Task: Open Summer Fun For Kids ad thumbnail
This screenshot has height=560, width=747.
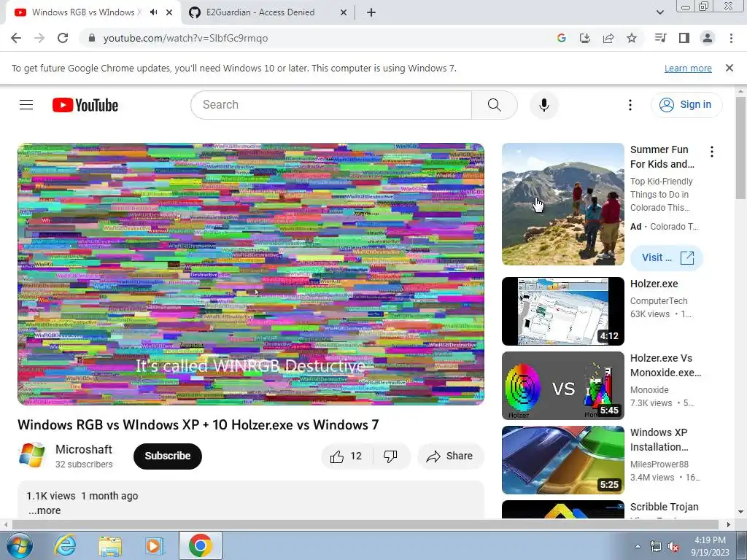Action: 562,204
